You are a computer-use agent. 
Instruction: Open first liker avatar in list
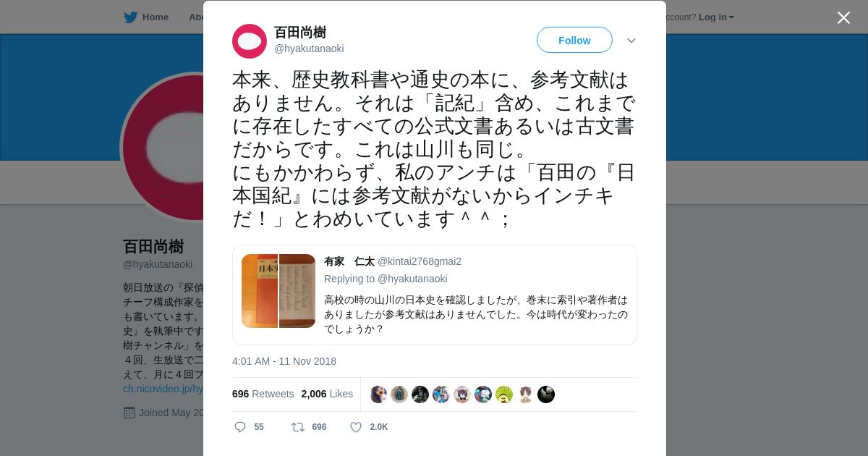tap(378, 394)
